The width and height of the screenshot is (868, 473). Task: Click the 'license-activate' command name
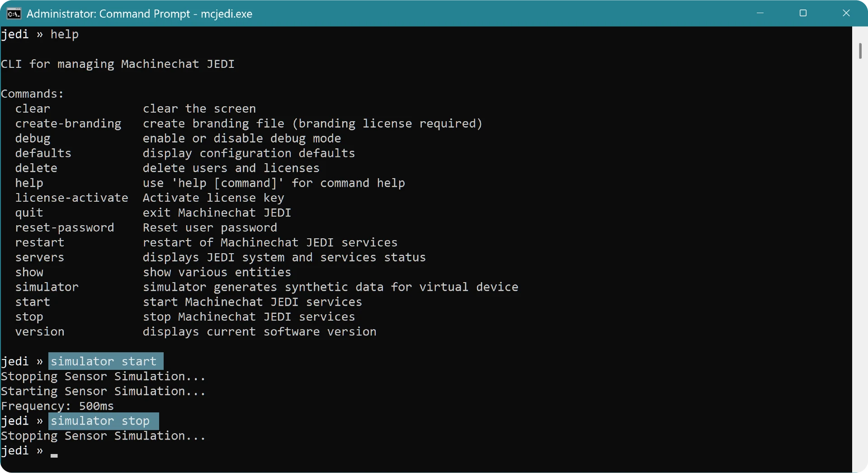coord(72,198)
